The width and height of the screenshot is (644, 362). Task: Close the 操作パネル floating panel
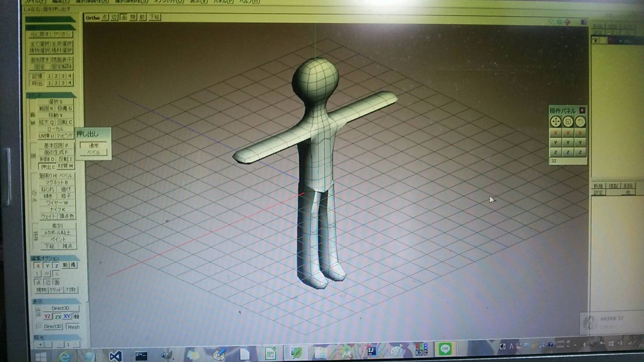pyautogui.click(x=582, y=110)
